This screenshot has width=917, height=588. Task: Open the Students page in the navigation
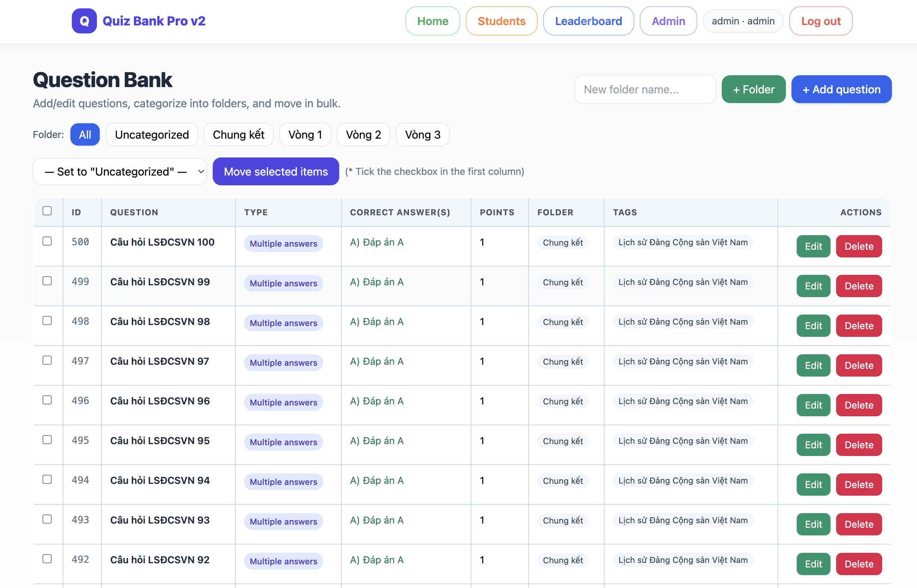pyautogui.click(x=501, y=21)
